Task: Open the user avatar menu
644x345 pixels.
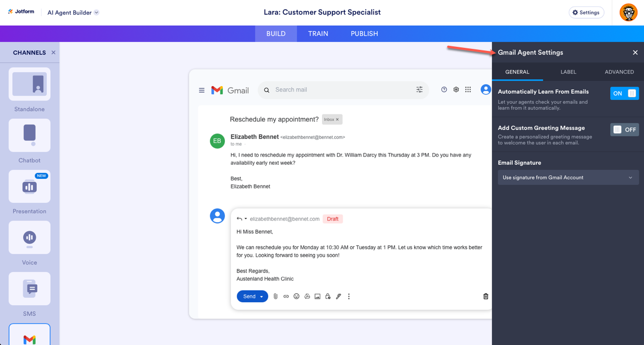Action: point(628,13)
